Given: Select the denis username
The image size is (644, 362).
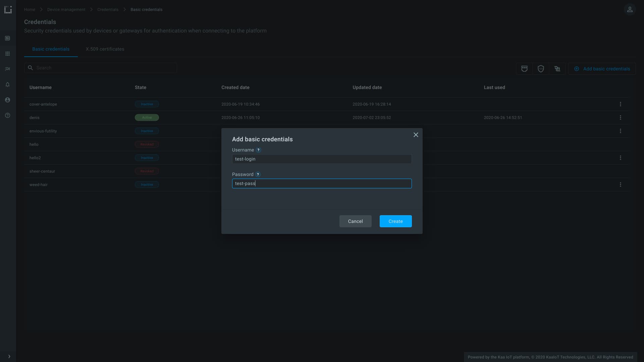Looking at the screenshot, I should 35,118.
